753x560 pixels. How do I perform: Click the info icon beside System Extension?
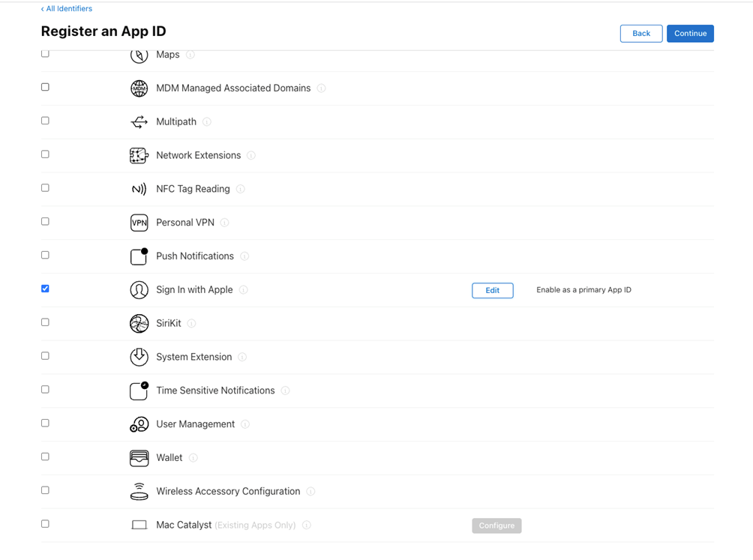(x=242, y=358)
